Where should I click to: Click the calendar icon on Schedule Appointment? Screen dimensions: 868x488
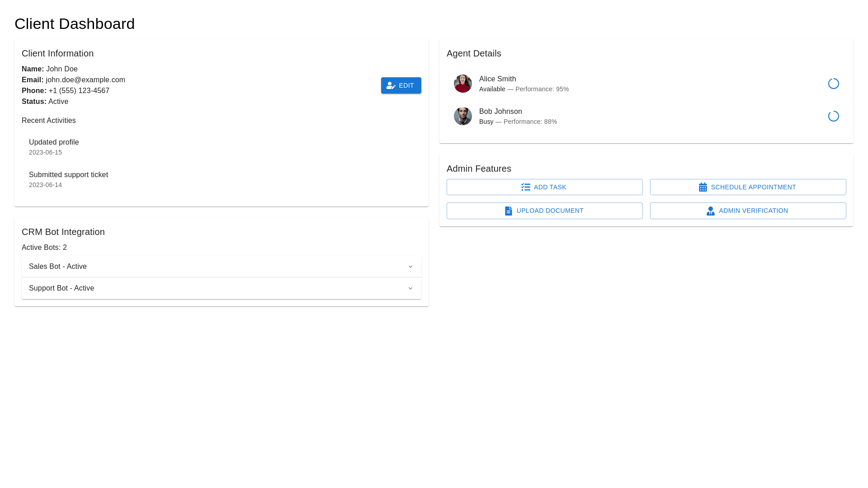click(703, 187)
